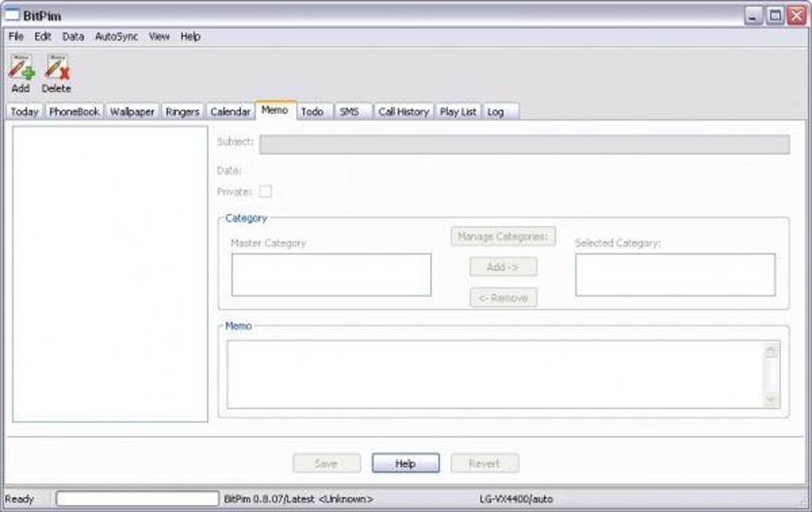The image size is (812, 512).
Task: Switch to the Calendar tab
Action: click(230, 111)
